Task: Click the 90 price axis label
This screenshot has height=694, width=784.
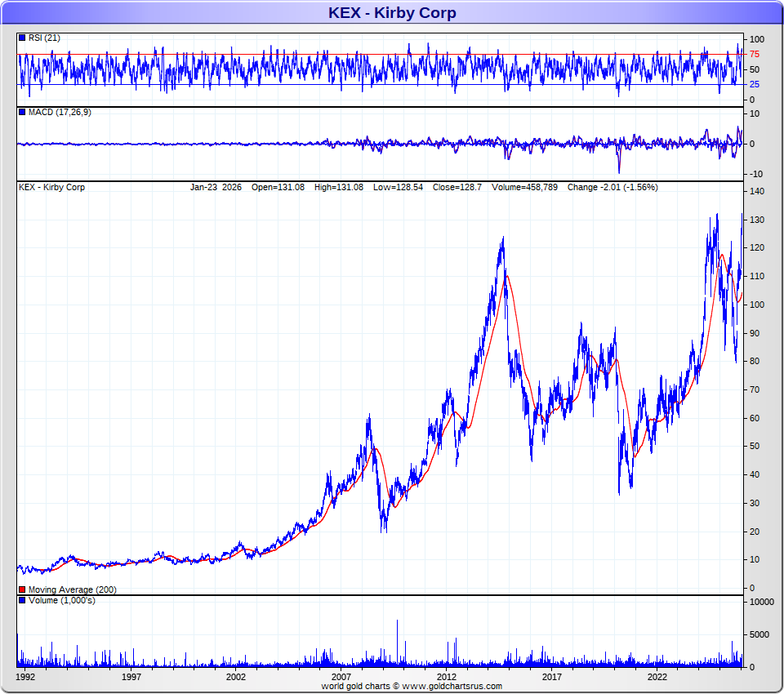Action: pos(754,333)
